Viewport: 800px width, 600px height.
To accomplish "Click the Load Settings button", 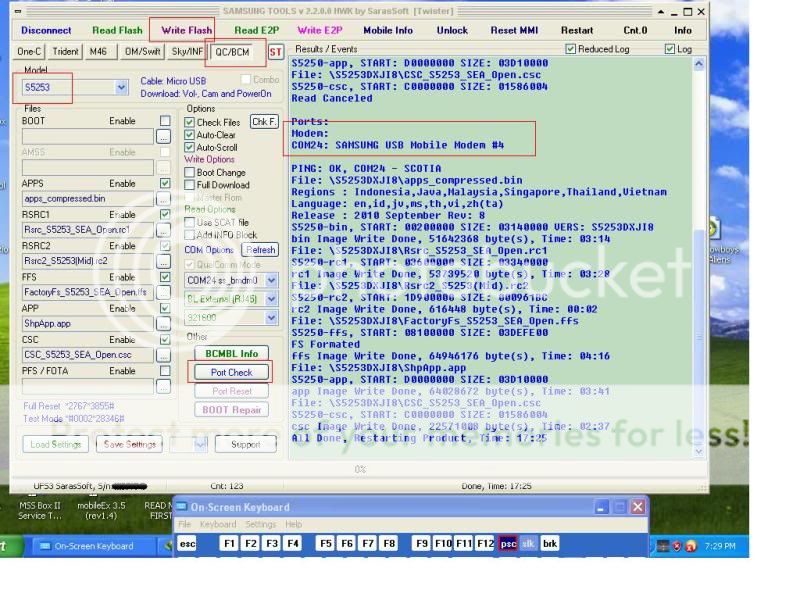I will coord(56,444).
